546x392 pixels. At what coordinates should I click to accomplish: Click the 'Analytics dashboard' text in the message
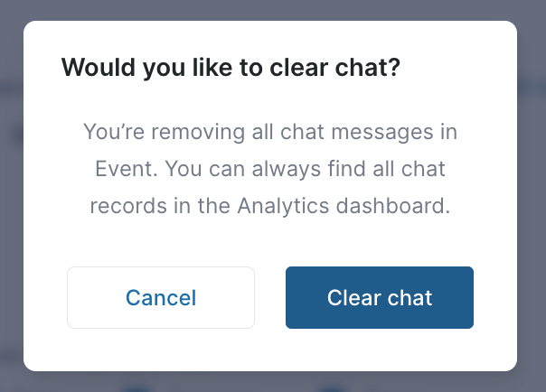[x=344, y=206]
